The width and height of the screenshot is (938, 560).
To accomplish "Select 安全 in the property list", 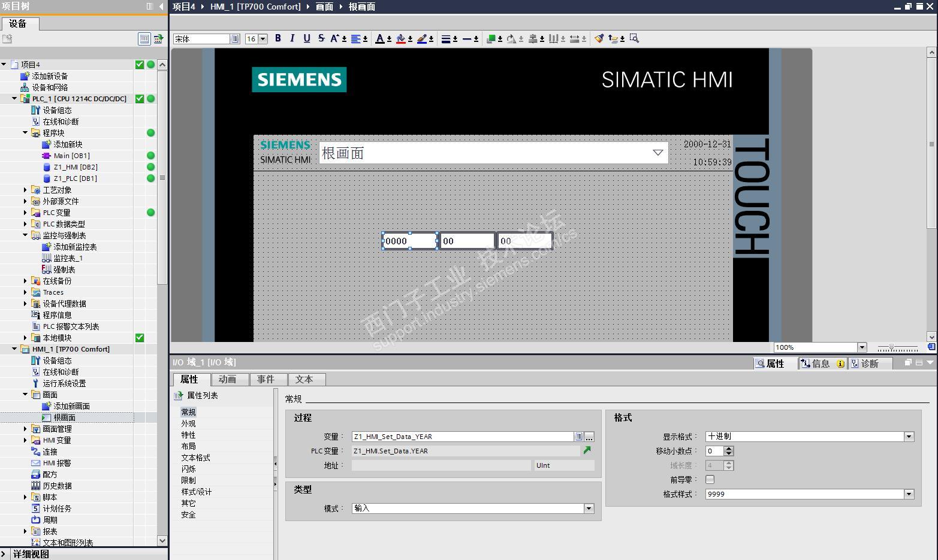I will (189, 514).
